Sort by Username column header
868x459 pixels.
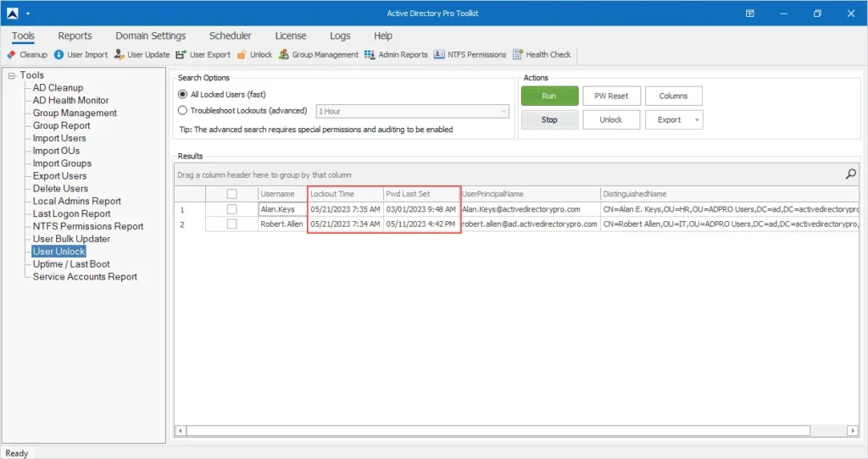[282, 194]
